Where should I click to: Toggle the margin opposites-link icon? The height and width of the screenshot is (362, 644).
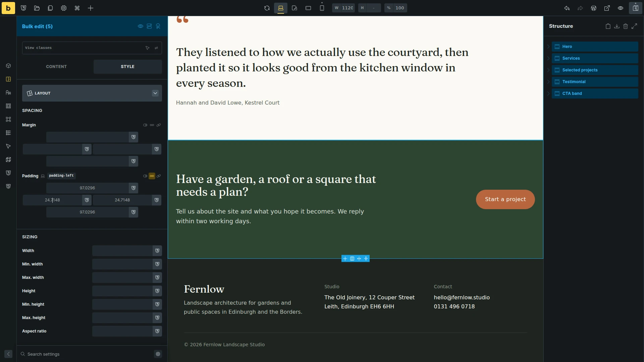[x=152, y=125]
